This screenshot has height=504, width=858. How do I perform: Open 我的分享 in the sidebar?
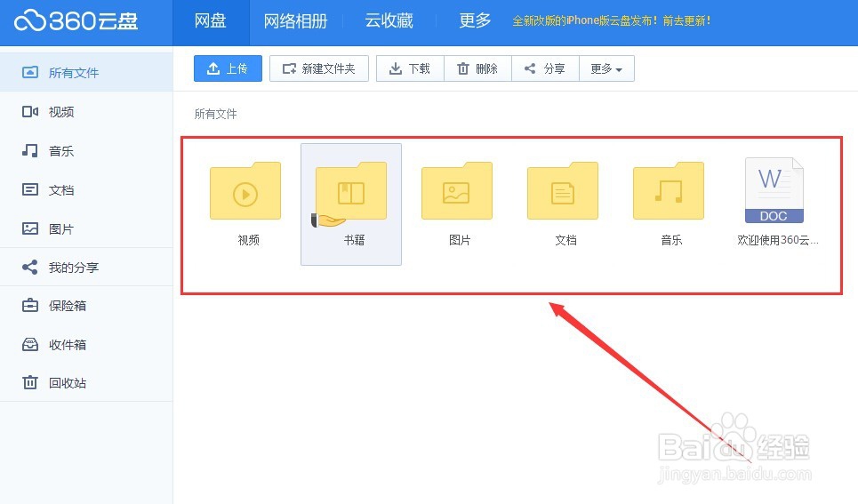point(86,267)
